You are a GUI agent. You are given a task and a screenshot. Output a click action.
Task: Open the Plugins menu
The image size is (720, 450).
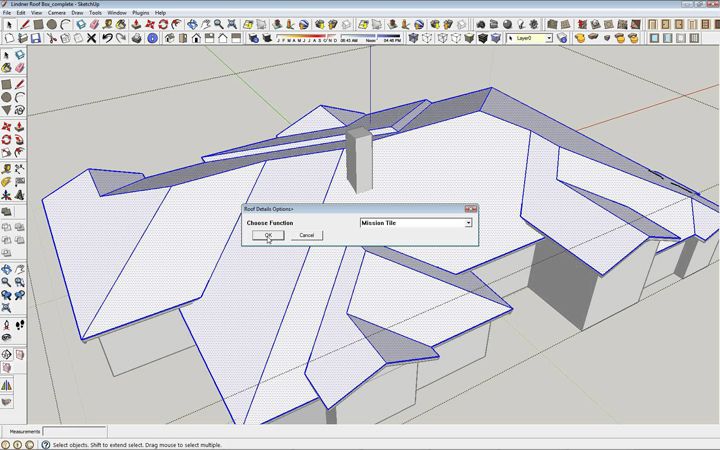[x=141, y=12]
